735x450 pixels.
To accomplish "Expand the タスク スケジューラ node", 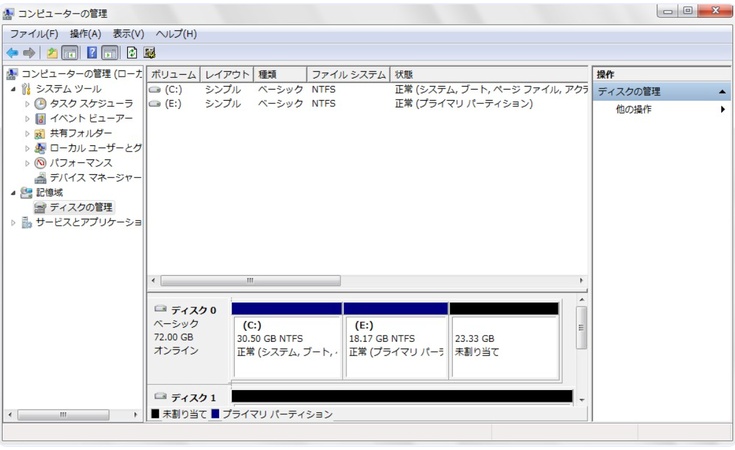I will 27,104.
